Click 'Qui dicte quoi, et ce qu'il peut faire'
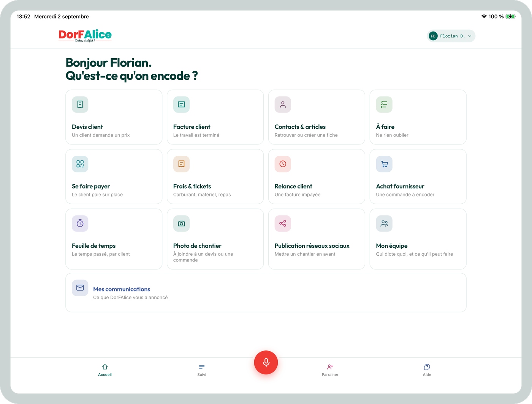 pyautogui.click(x=415, y=254)
